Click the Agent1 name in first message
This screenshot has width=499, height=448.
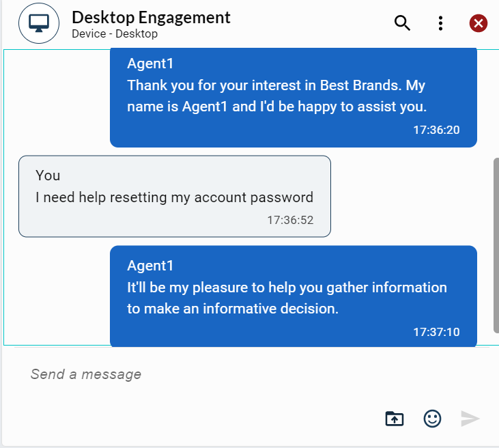point(150,64)
